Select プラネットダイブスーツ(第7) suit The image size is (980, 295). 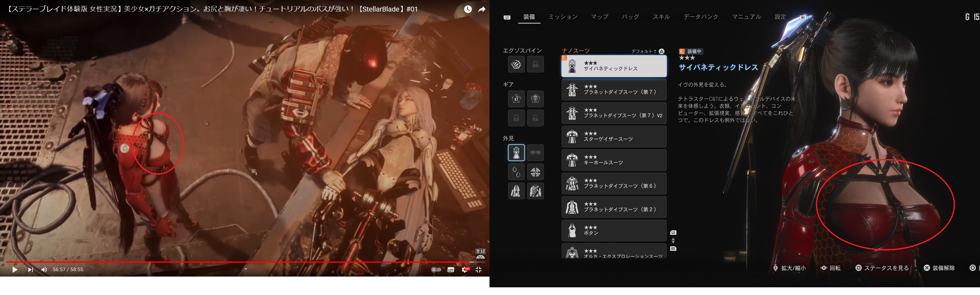click(x=614, y=90)
